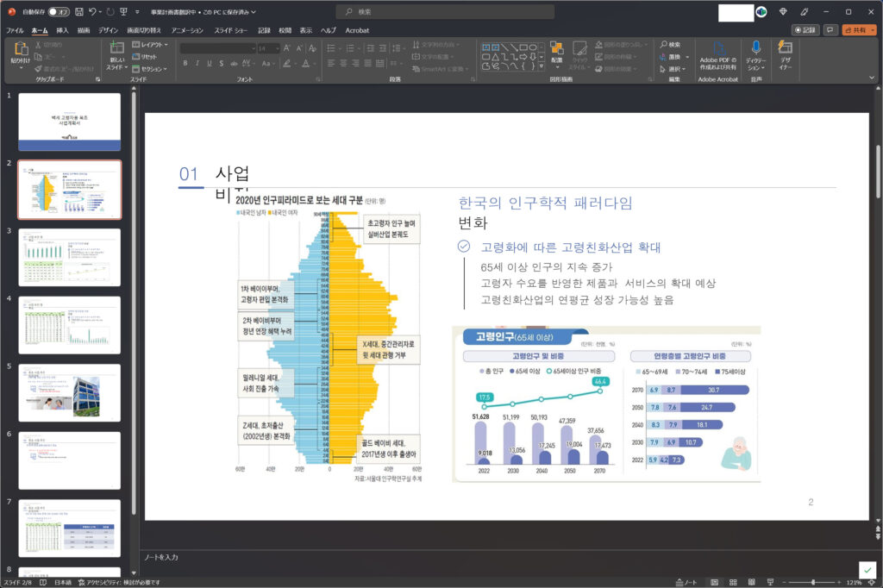Switch to Slide Sorter view in status bar

pyautogui.click(x=734, y=582)
